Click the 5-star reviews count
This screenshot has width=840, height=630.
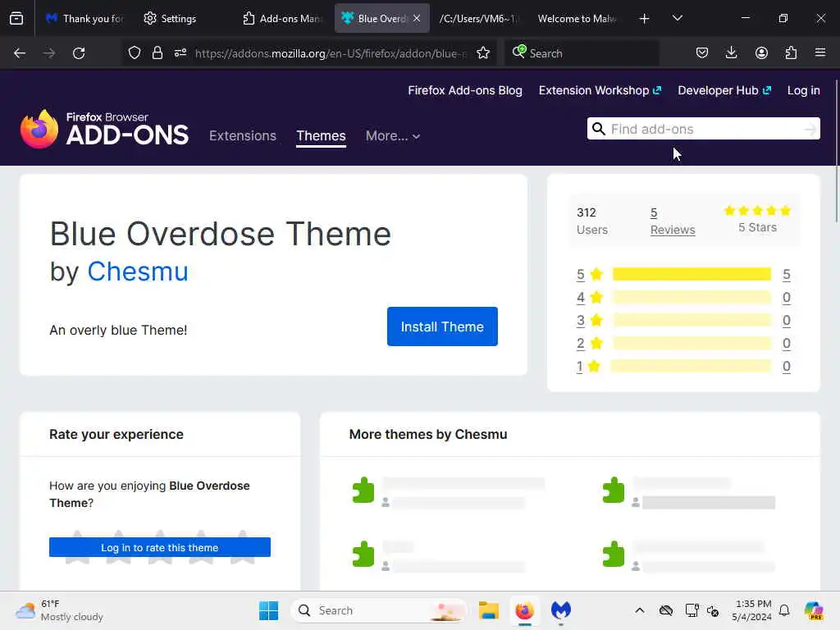tap(786, 274)
